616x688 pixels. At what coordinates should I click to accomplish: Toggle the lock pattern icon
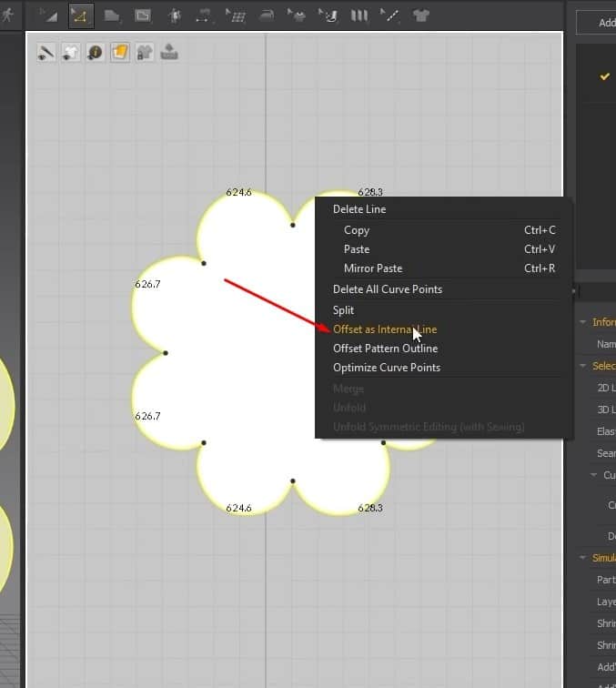145,53
